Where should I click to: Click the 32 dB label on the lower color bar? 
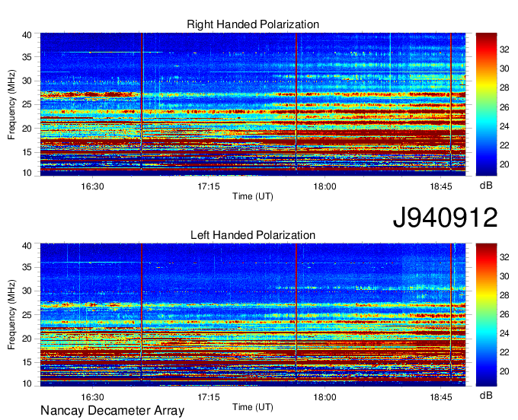coord(504,257)
